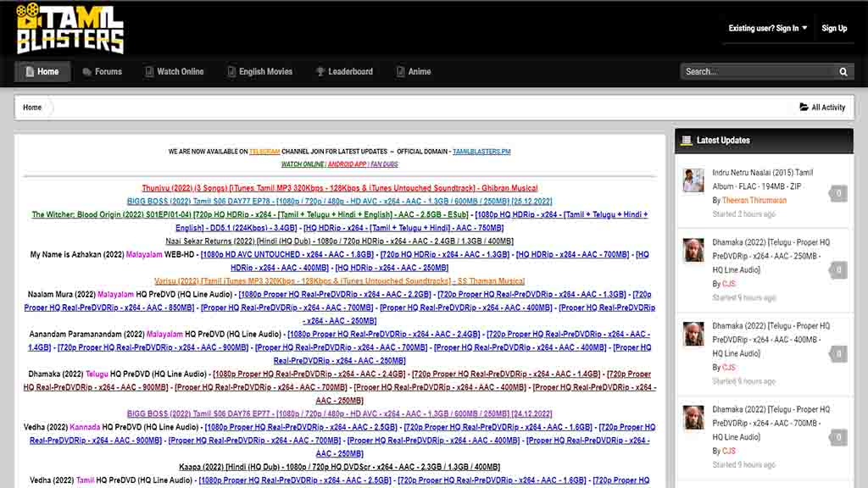Open The Witcher: Blood Origin 720p 2.5GB link
Viewport: 868px width, 488px height.
250,214
